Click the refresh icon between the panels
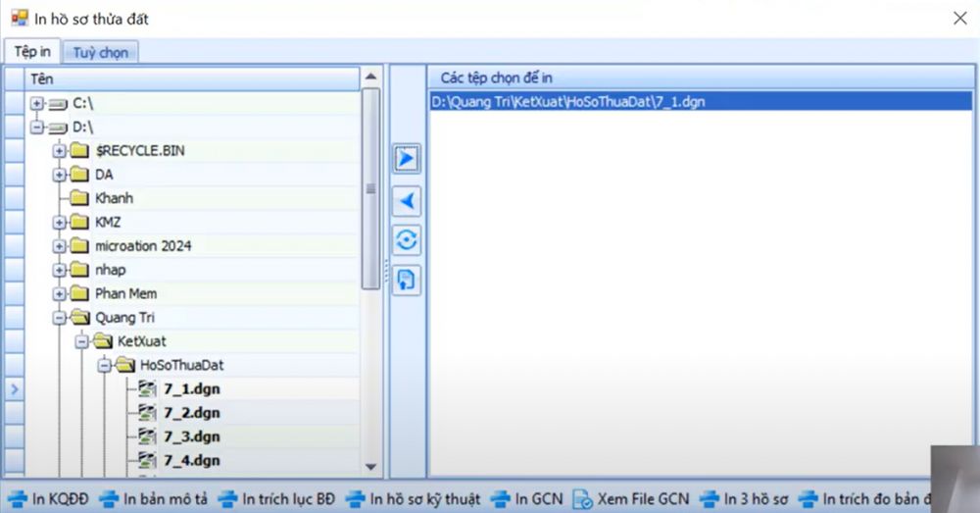Image resolution: width=980 pixels, height=513 pixels. tap(407, 239)
